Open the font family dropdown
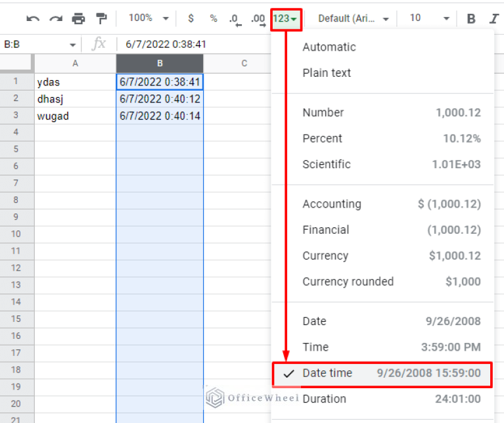 354,18
